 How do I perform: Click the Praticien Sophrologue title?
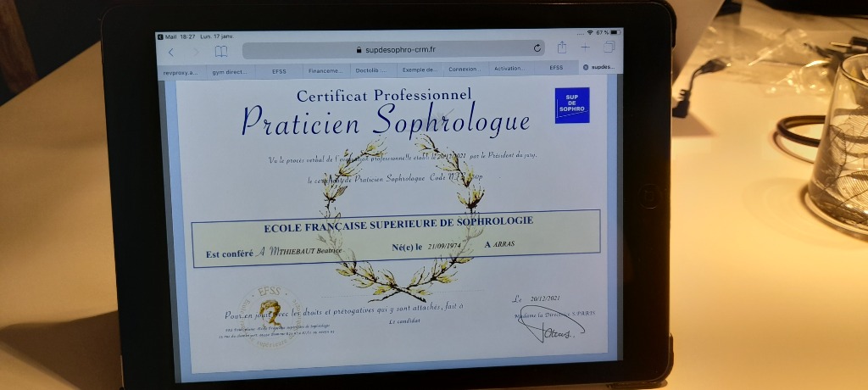coord(386,121)
